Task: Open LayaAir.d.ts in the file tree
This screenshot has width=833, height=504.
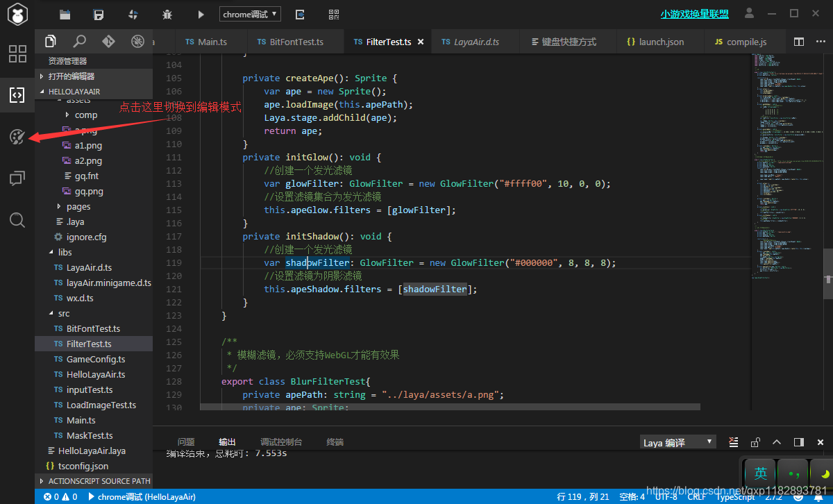Action: pyautogui.click(x=89, y=267)
